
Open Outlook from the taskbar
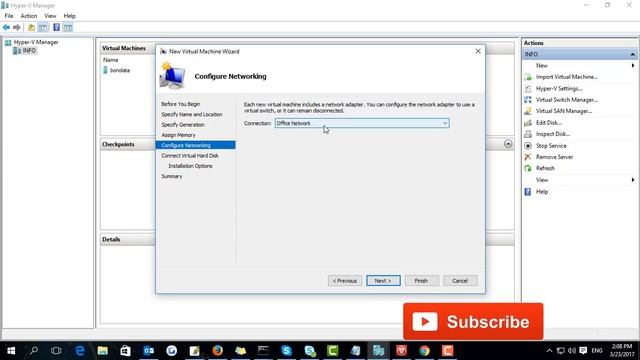pyautogui.click(x=149, y=351)
